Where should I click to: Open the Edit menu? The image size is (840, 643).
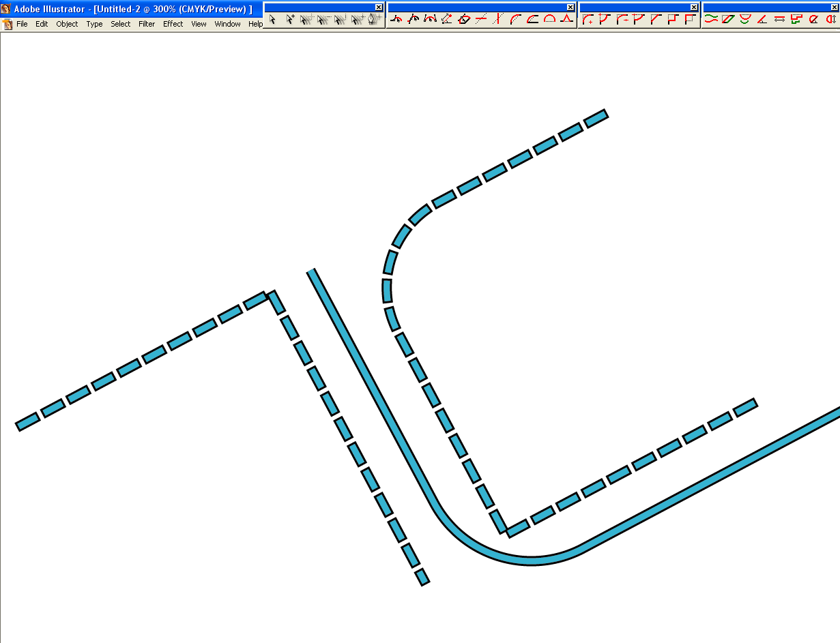click(42, 24)
